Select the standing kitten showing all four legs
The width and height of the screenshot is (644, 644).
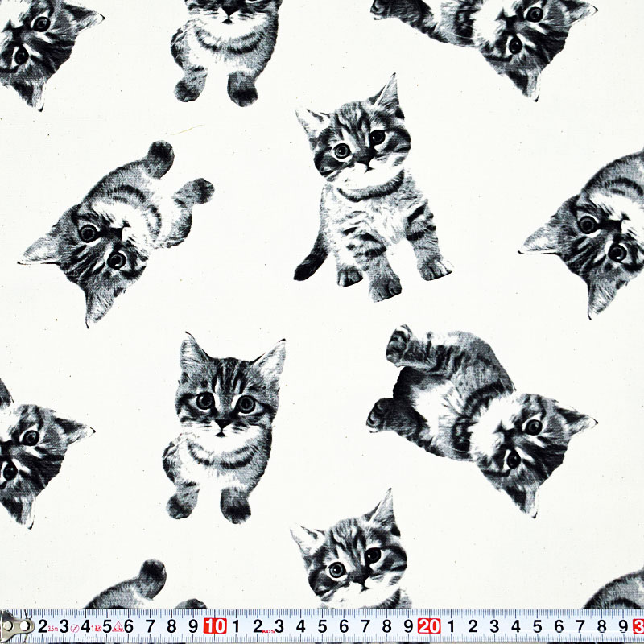tap(373, 188)
